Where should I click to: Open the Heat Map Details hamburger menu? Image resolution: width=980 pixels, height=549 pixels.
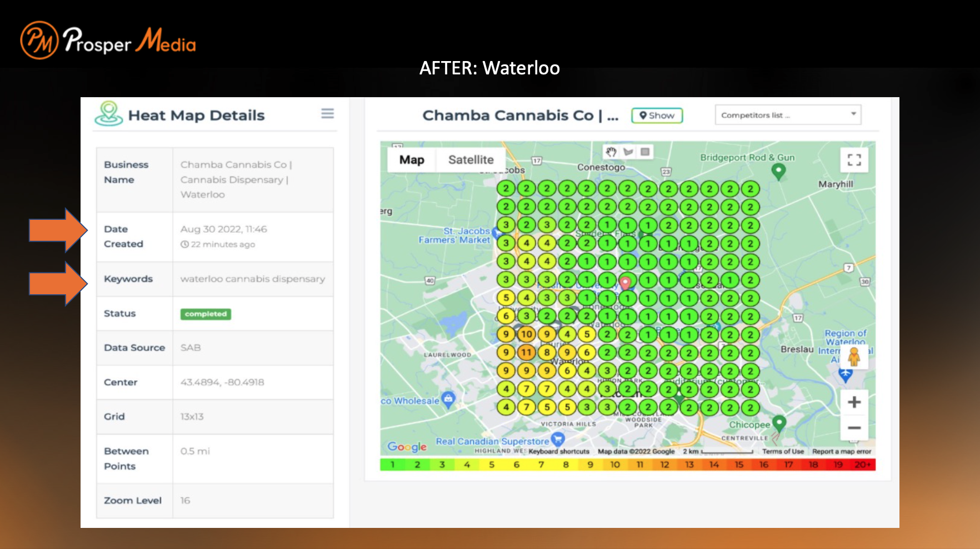pos(327,114)
